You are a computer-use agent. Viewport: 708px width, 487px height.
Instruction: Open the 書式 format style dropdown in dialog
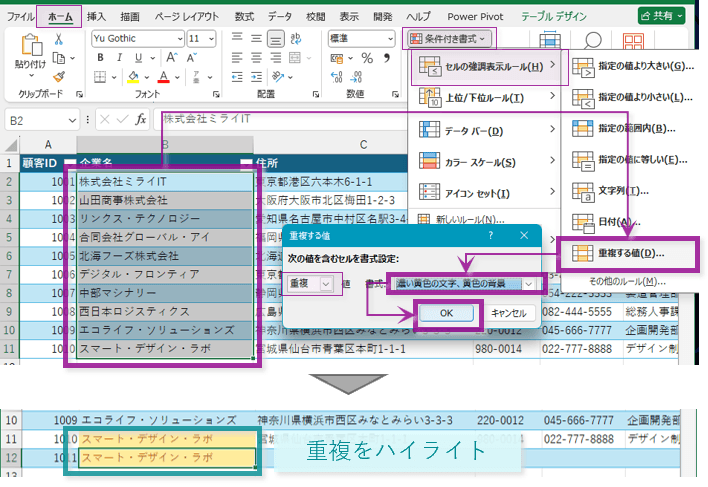(x=528, y=284)
